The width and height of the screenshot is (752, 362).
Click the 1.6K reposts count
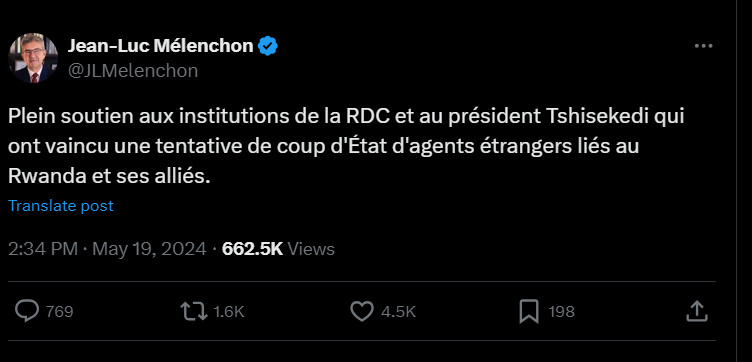point(229,312)
